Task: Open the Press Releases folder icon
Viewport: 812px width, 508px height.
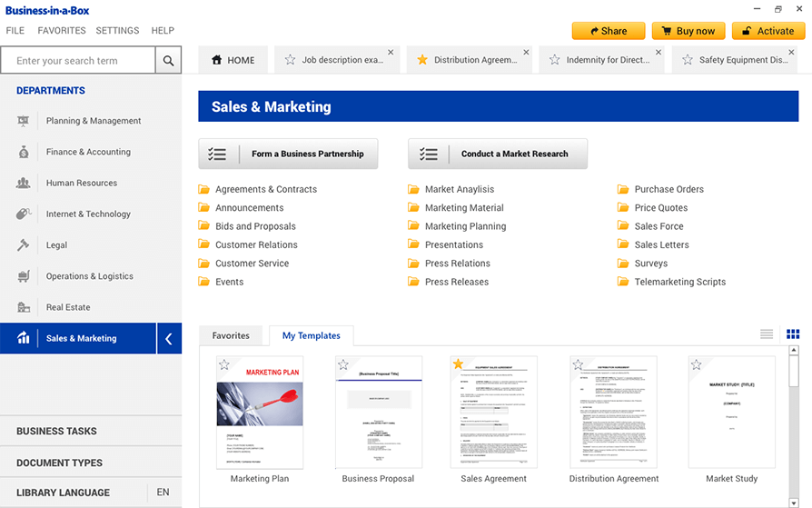Action: 414,282
